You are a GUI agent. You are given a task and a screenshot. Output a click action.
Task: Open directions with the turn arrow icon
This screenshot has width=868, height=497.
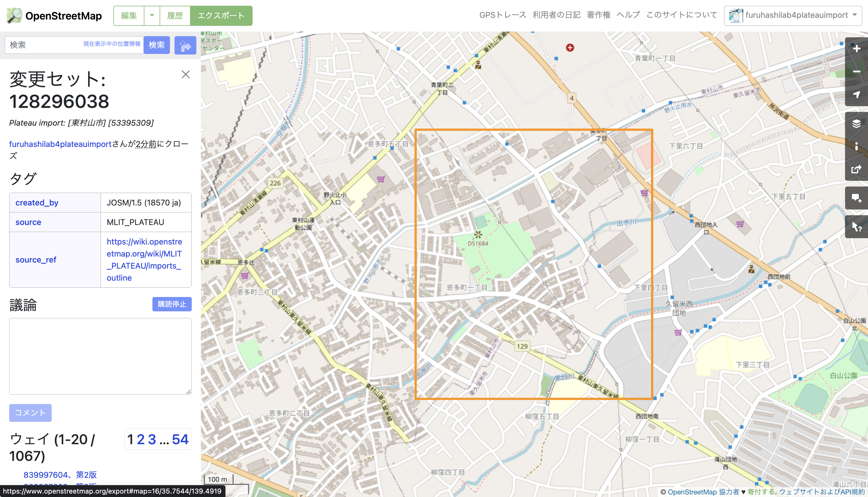185,45
